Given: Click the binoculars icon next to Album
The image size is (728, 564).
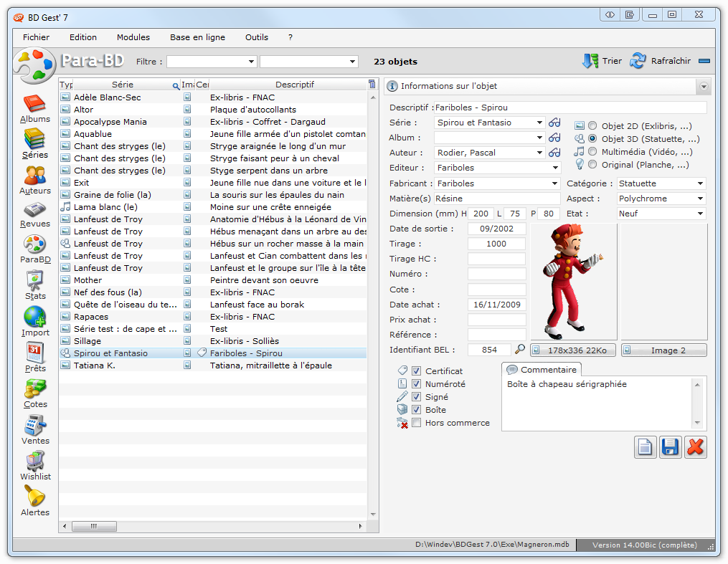Looking at the screenshot, I should point(554,138).
